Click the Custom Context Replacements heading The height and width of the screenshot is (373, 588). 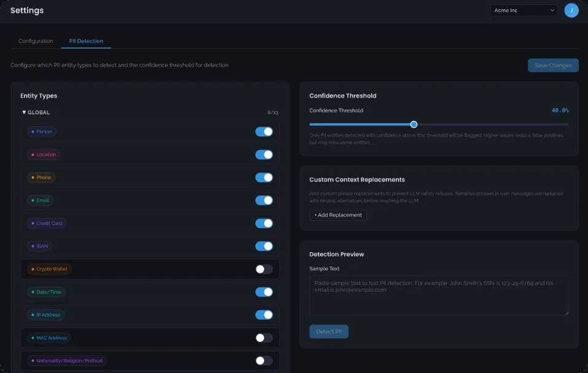(357, 180)
